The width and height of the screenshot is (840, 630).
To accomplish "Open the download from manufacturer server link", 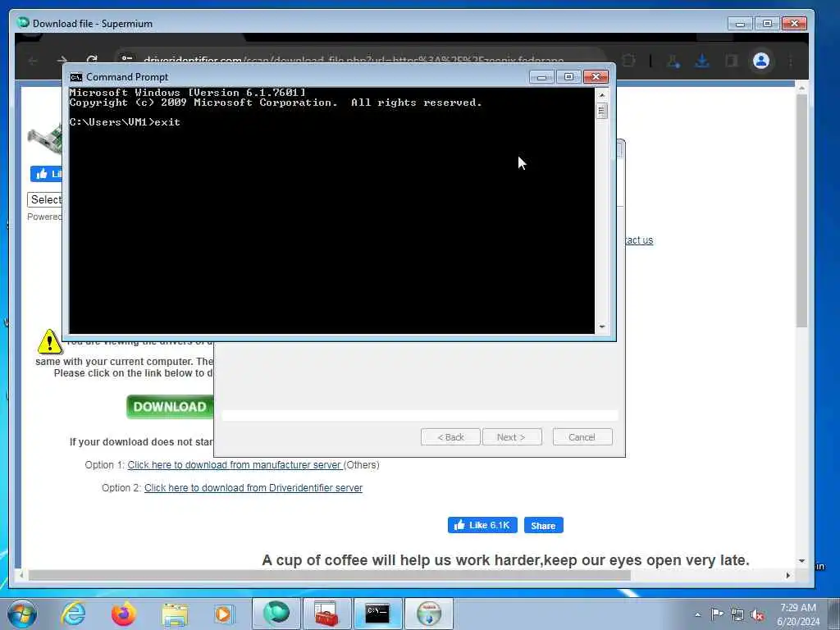I will pos(234,464).
